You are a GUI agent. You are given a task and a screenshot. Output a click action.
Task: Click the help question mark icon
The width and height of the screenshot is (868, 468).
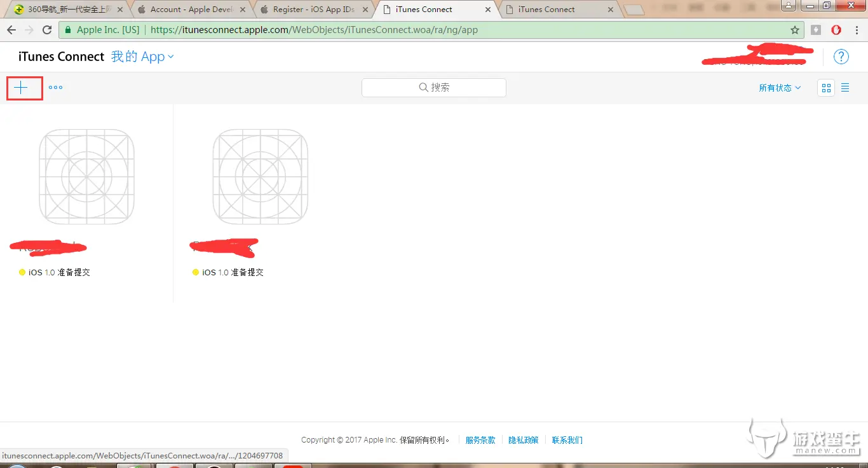(x=841, y=57)
